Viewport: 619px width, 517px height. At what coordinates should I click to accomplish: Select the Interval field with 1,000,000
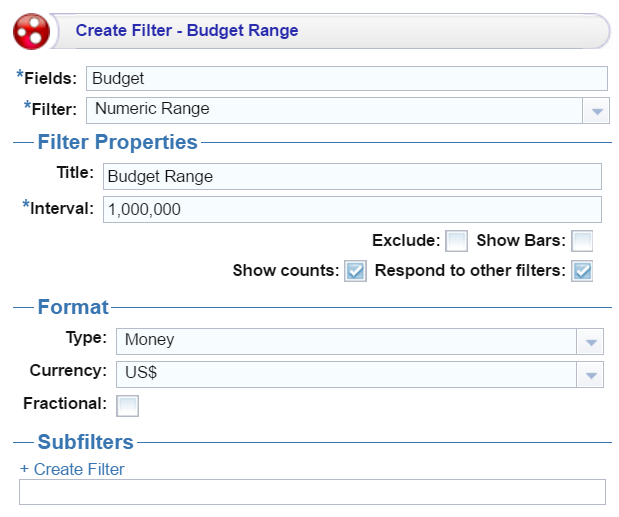352,209
